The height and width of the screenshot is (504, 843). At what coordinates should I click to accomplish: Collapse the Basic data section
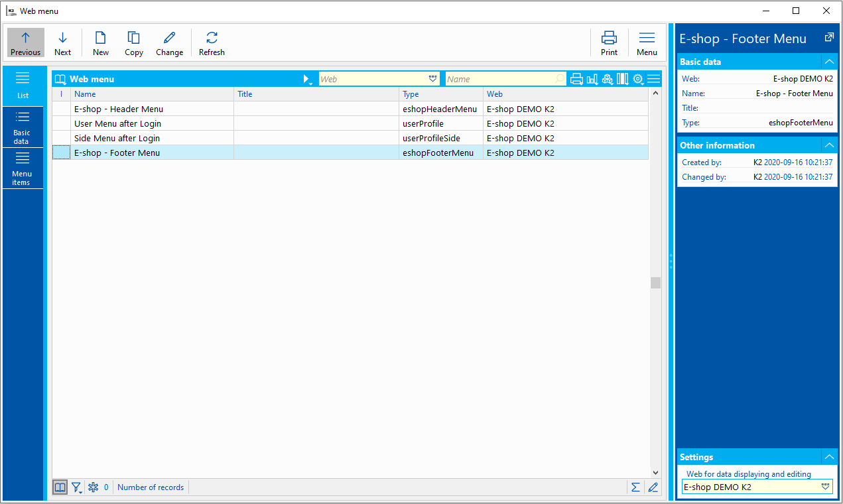[828, 62]
